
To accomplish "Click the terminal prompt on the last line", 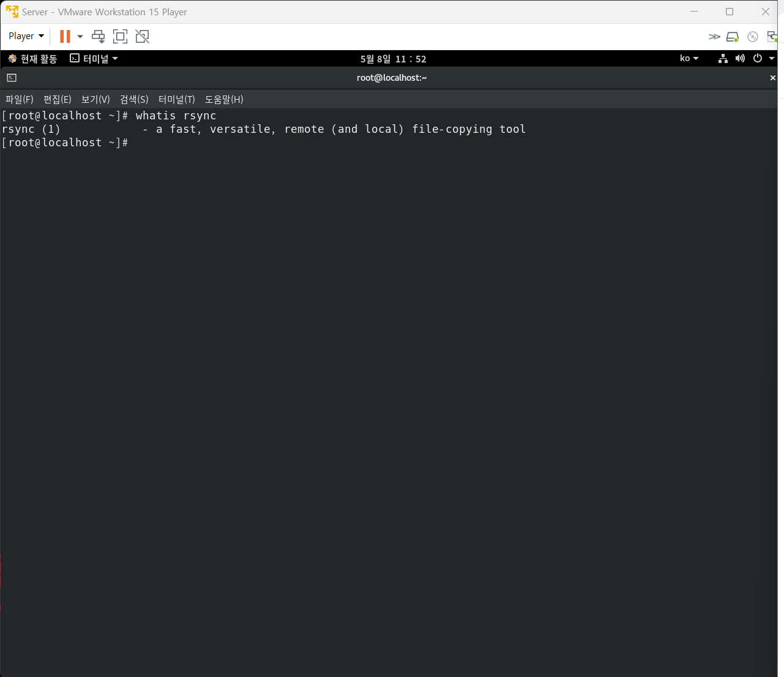I will [x=65, y=143].
